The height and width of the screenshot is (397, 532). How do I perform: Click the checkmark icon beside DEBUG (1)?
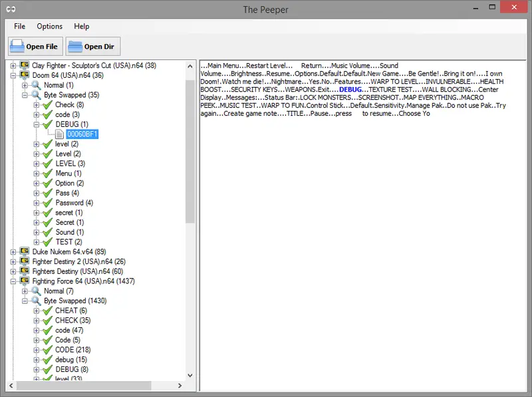(x=47, y=124)
